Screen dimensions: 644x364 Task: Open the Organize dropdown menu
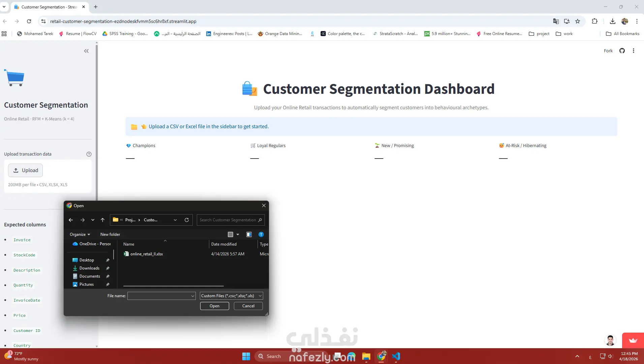80,234
